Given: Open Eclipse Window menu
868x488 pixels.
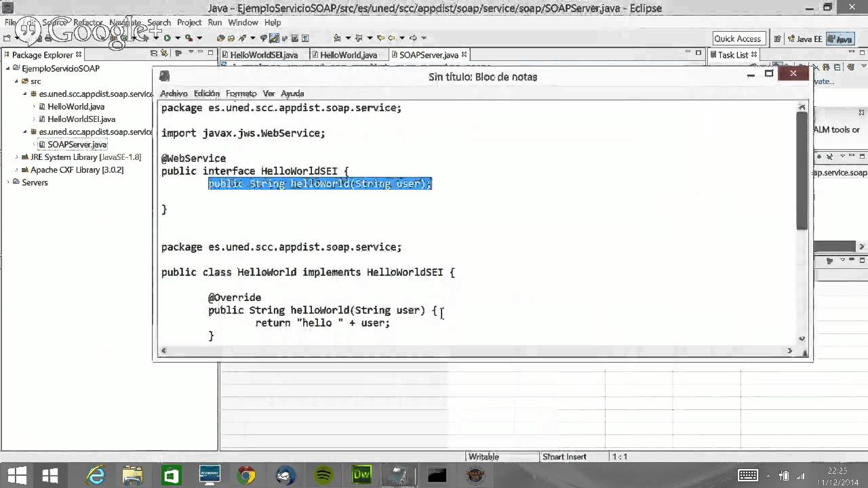Looking at the screenshot, I should tap(243, 22).
